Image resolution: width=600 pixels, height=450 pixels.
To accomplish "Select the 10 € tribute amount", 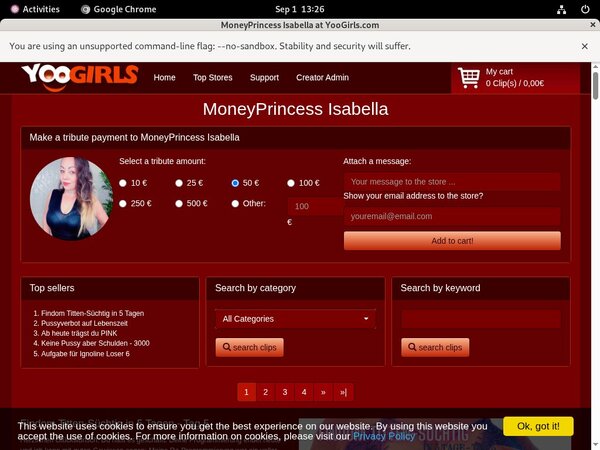I will 123,183.
